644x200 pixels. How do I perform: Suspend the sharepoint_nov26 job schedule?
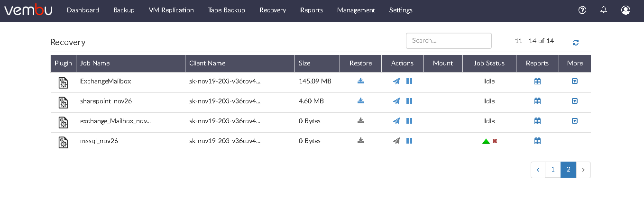[409, 101]
